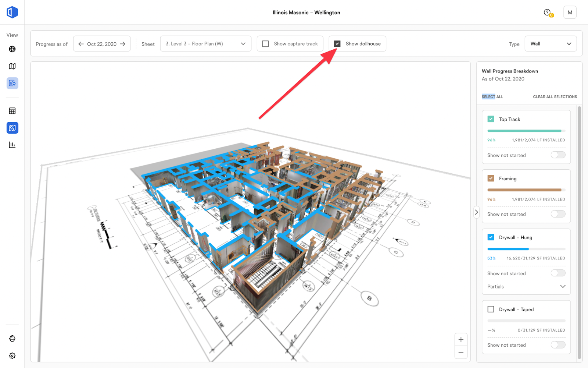Toggle Show not started under Drywall – Hung
This screenshot has width=588, height=368.
pyautogui.click(x=557, y=273)
